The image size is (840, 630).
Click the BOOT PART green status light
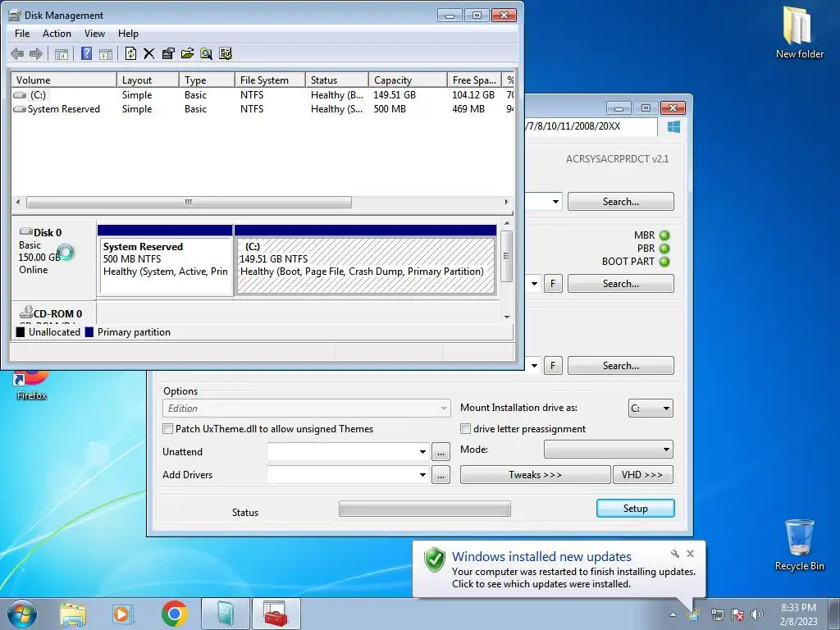pyautogui.click(x=664, y=262)
